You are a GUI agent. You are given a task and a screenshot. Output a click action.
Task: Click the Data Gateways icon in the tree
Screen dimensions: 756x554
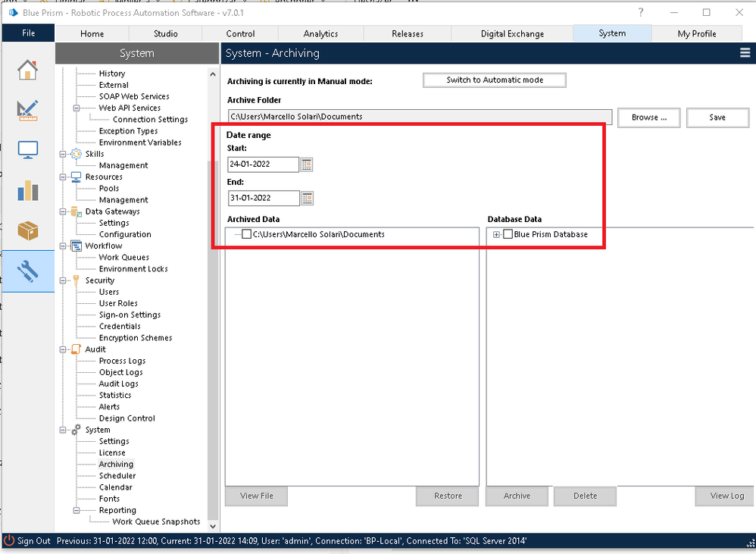point(77,211)
